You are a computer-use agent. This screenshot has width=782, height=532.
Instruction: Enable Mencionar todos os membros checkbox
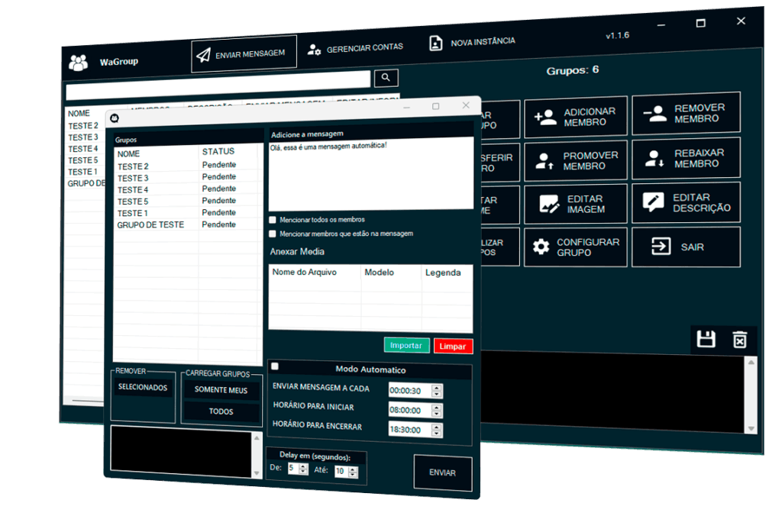coord(273,220)
